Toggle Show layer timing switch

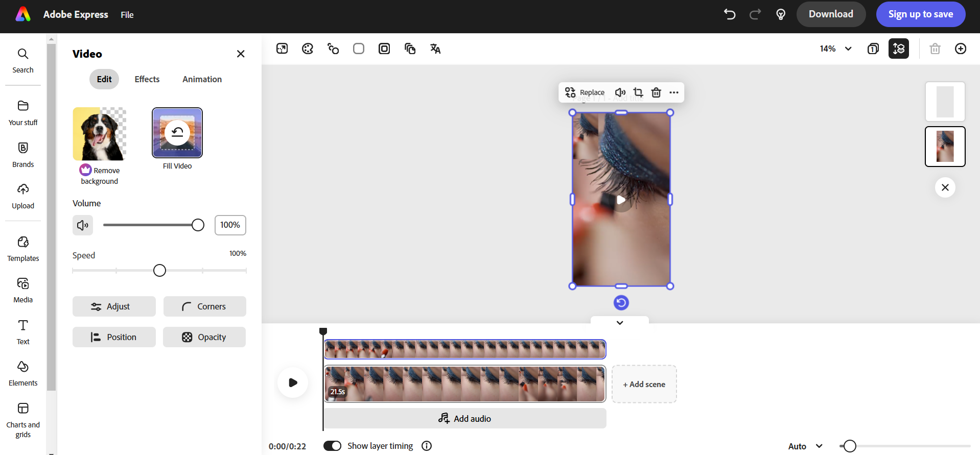(332, 446)
